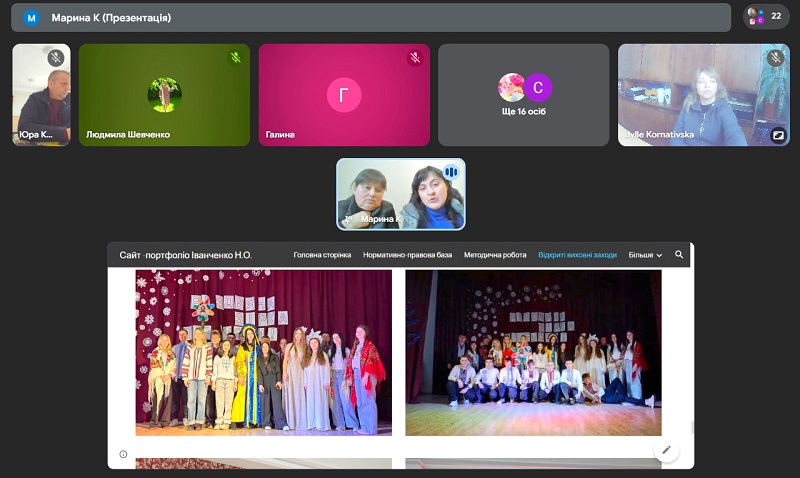This screenshot has width=800, height=478.
Task: Click the blue M presenter avatar
Action: 32,18
